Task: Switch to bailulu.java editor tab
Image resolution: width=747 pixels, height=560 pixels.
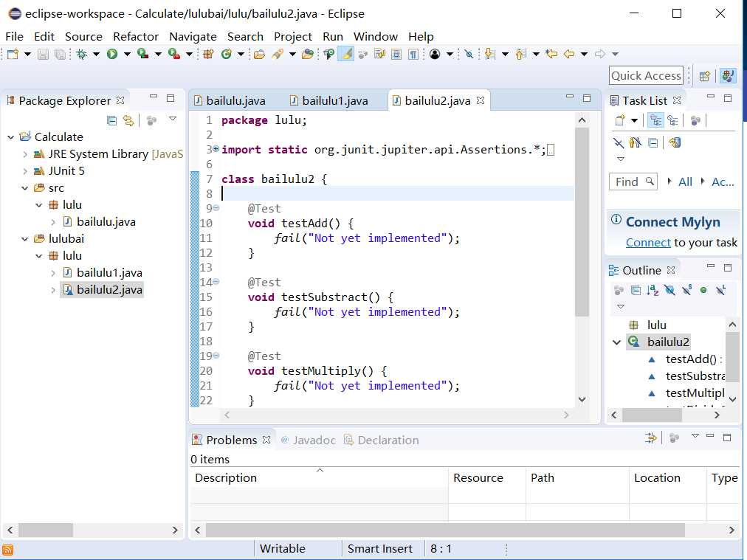Action: (x=230, y=100)
